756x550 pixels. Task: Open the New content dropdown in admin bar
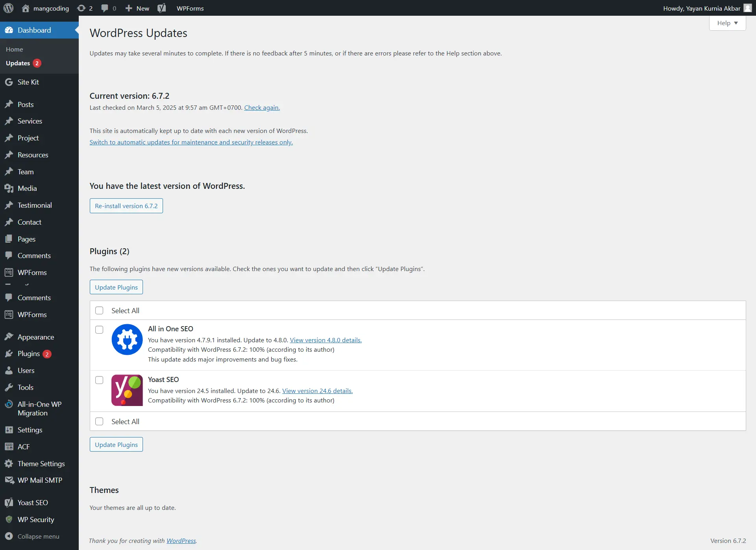(137, 8)
